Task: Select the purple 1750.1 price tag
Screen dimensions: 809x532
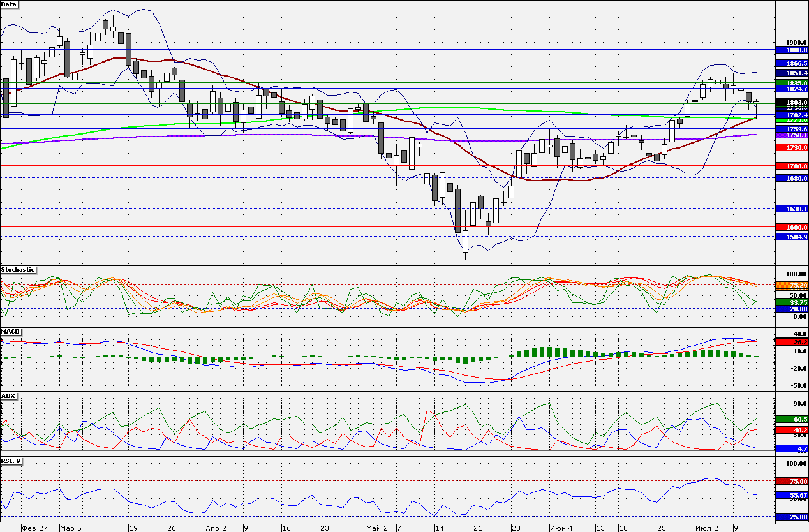Action: tap(792, 135)
